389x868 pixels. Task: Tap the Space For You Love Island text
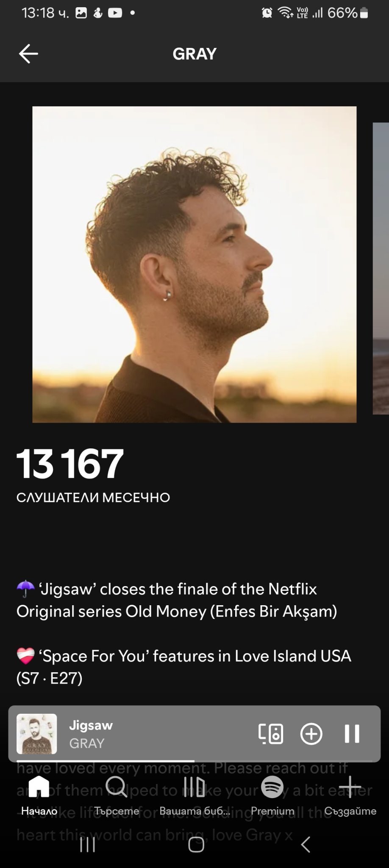[x=184, y=667]
